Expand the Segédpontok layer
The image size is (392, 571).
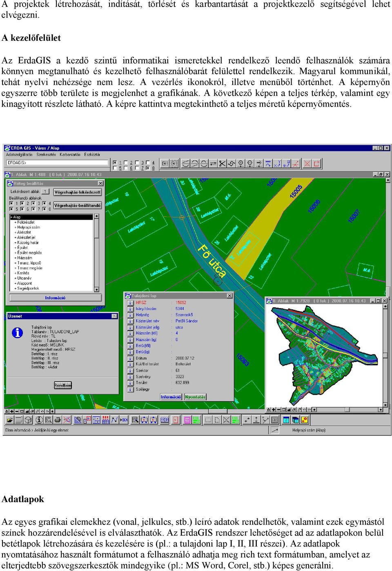(x=16, y=289)
